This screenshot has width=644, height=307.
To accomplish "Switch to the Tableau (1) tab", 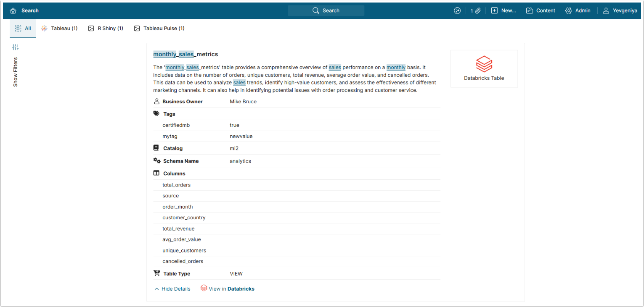I will [x=59, y=28].
